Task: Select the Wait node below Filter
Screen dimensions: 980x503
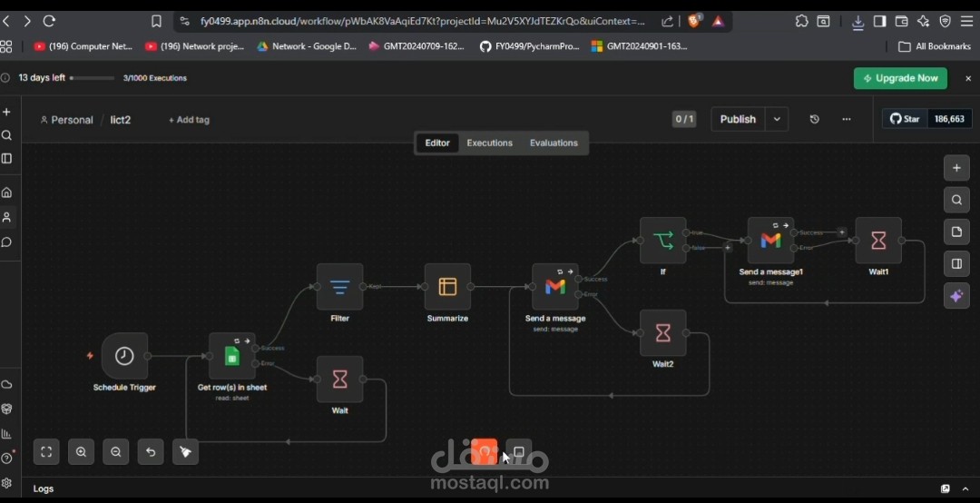Action: click(x=339, y=380)
